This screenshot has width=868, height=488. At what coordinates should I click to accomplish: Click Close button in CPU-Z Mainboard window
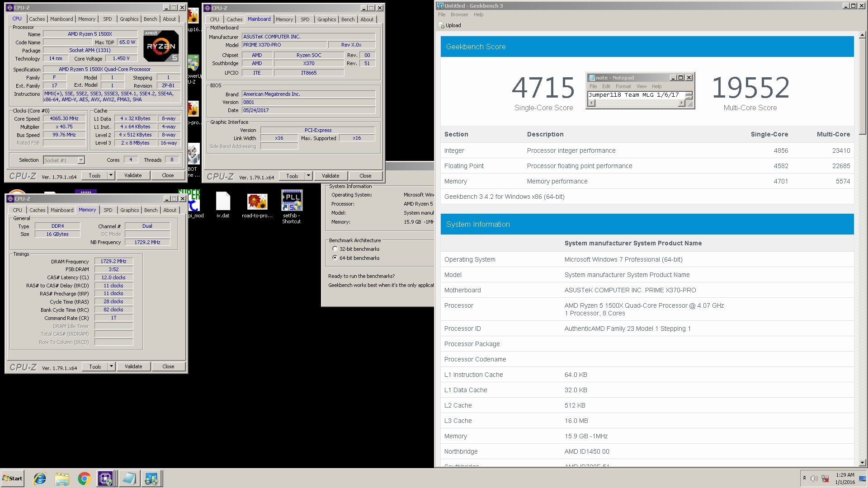coord(365,176)
